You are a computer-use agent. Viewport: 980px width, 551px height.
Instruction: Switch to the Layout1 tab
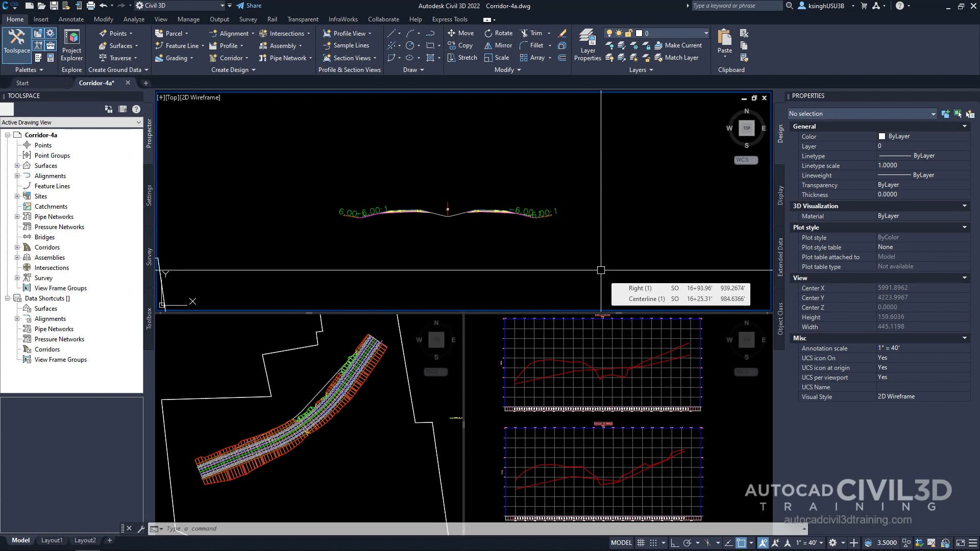(x=52, y=540)
